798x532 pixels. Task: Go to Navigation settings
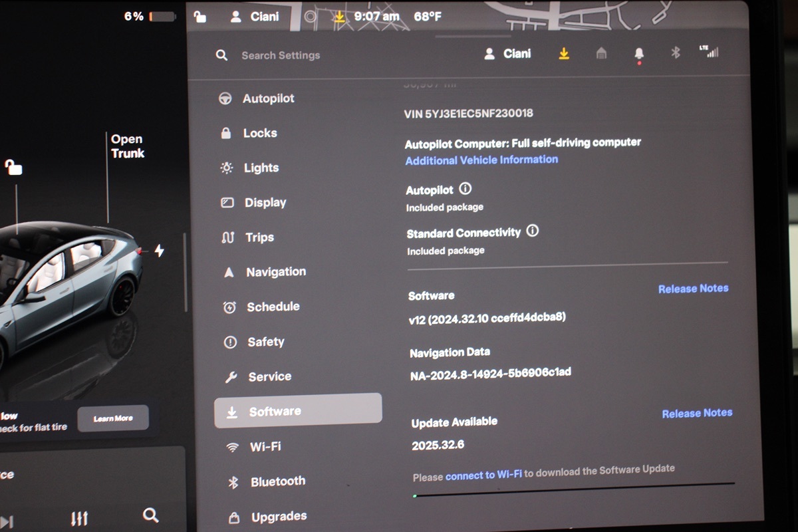tap(275, 272)
